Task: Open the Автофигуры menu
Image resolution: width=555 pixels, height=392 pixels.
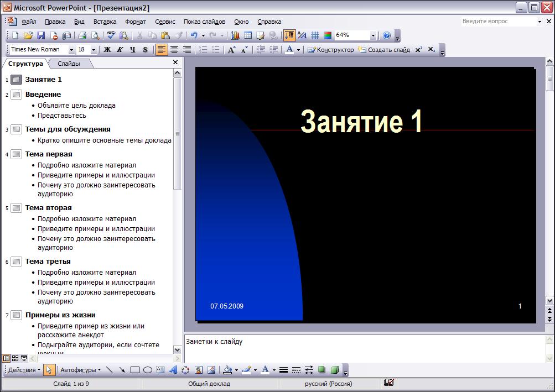Action: point(80,370)
